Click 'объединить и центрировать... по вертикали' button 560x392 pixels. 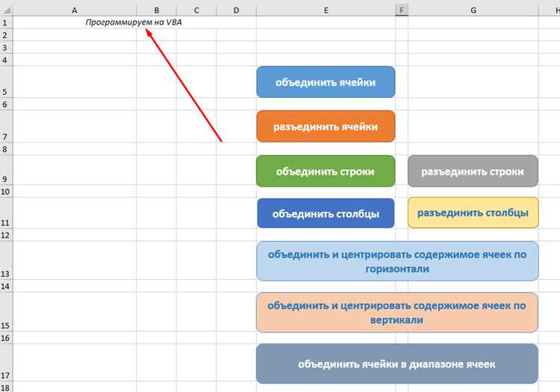[x=397, y=312]
